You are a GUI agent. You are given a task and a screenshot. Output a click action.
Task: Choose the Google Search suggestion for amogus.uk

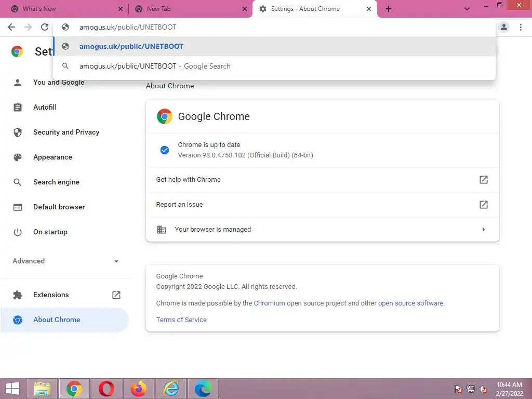point(274,66)
